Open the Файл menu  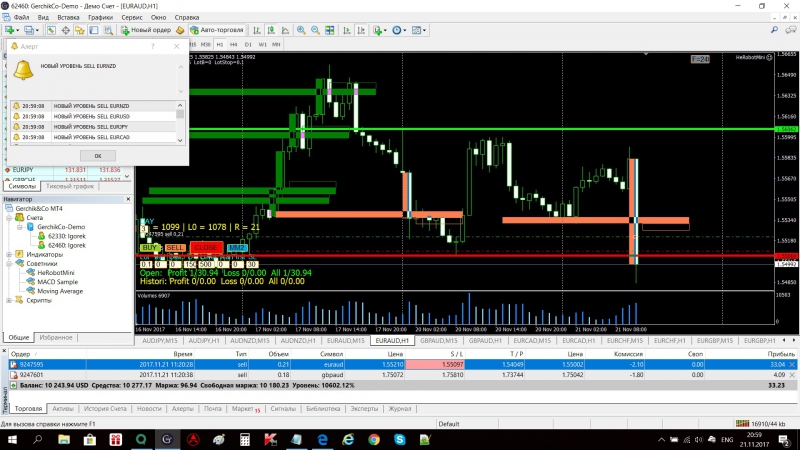(x=21, y=17)
